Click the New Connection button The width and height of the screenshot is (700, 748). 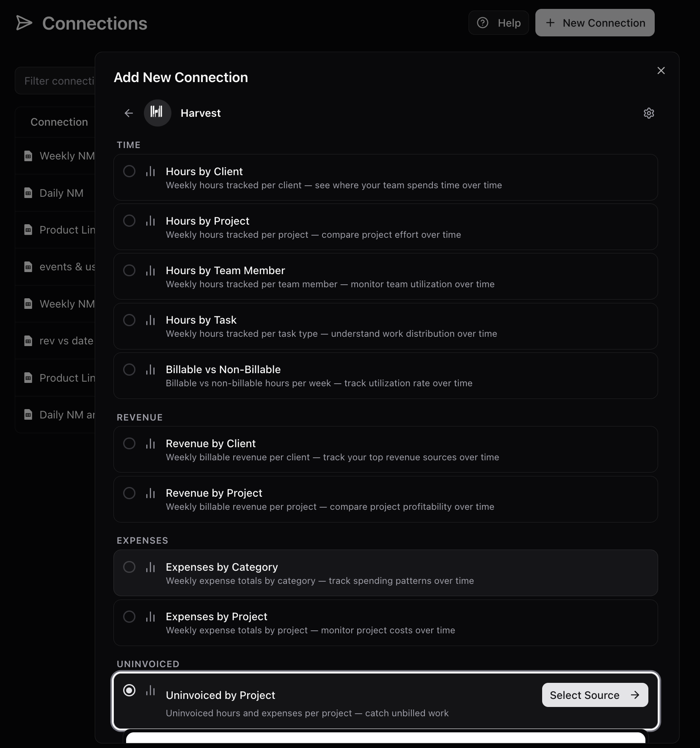[595, 23]
